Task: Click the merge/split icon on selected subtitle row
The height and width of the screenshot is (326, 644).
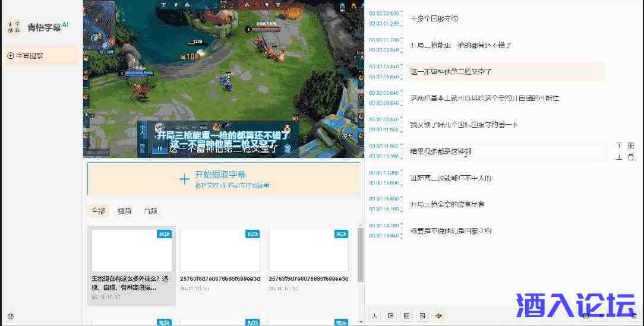Action: 631,145
